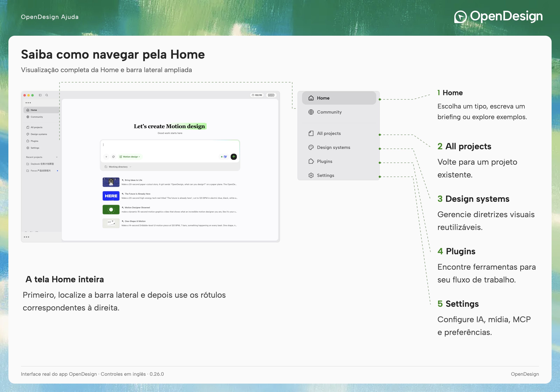This screenshot has height=392, width=560.
Task: Click the prompt text input box
Action: 170,146
